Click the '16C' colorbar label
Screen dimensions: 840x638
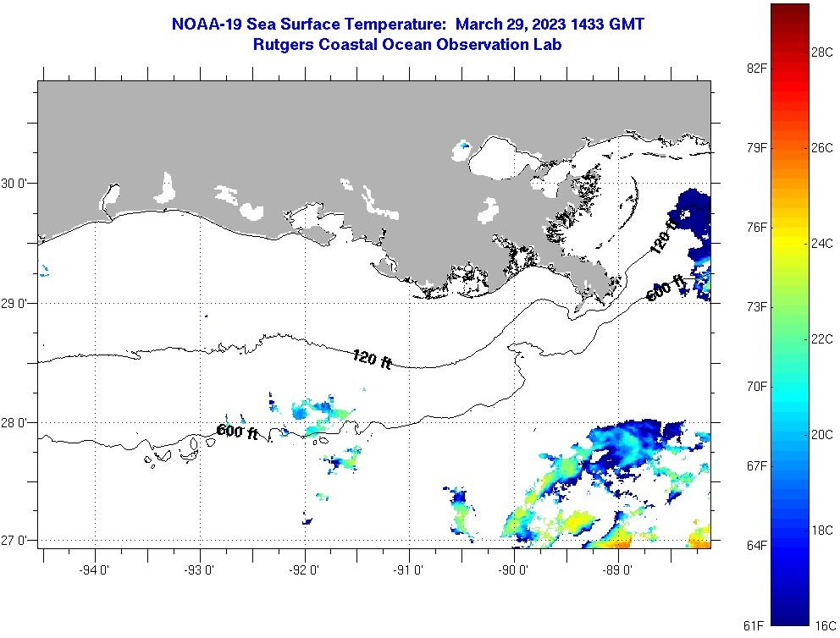click(826, 625)
